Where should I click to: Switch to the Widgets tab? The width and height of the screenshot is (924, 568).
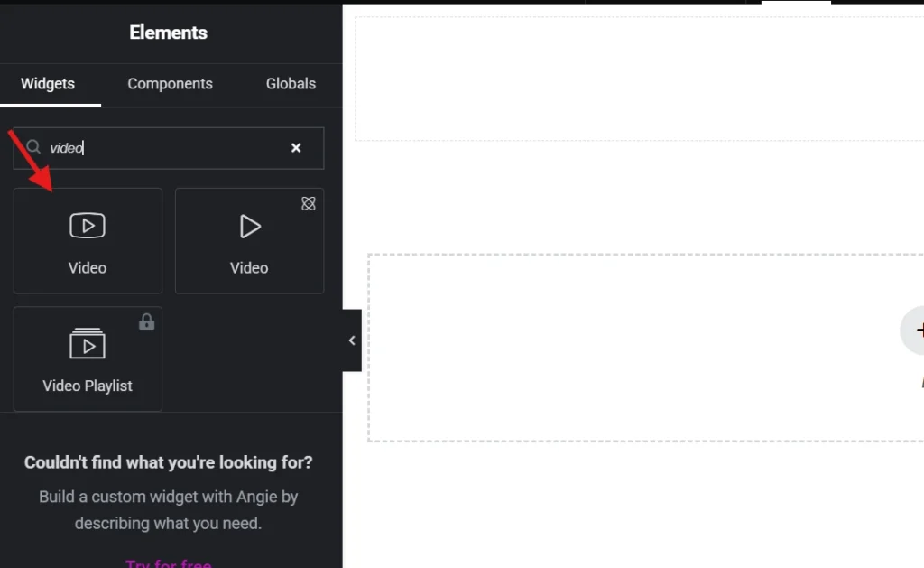pos(48,84)
